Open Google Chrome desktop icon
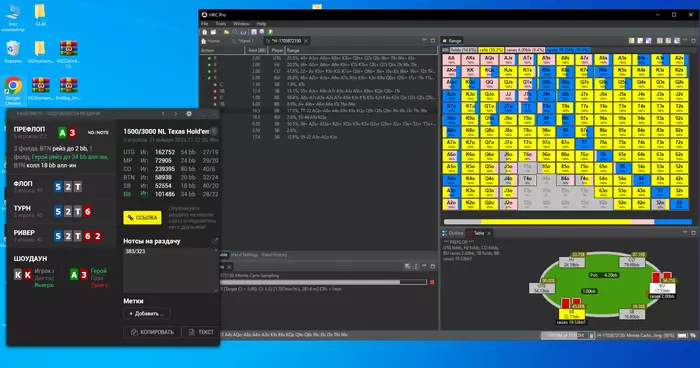Screen dimensions: 700x368 coord(13,92)
